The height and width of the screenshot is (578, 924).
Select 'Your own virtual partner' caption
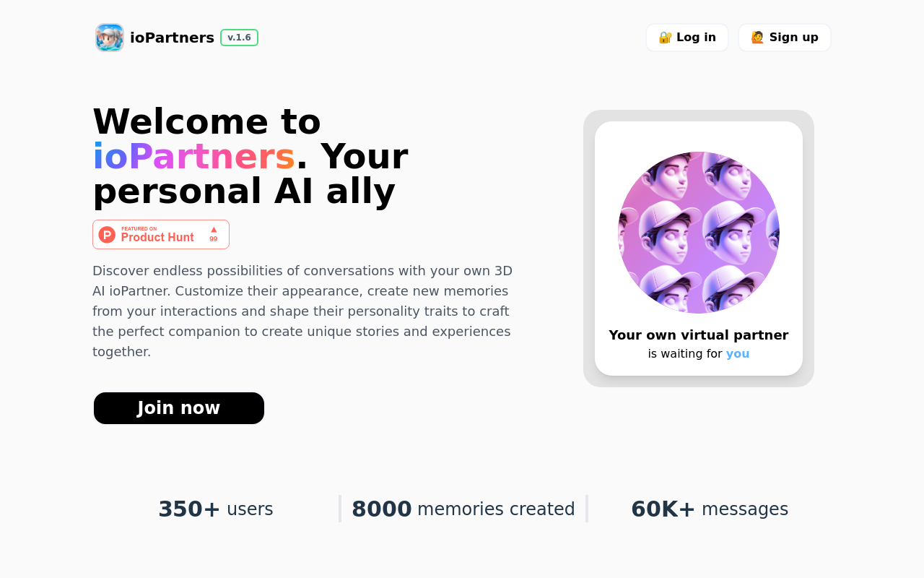coord(699,335)
